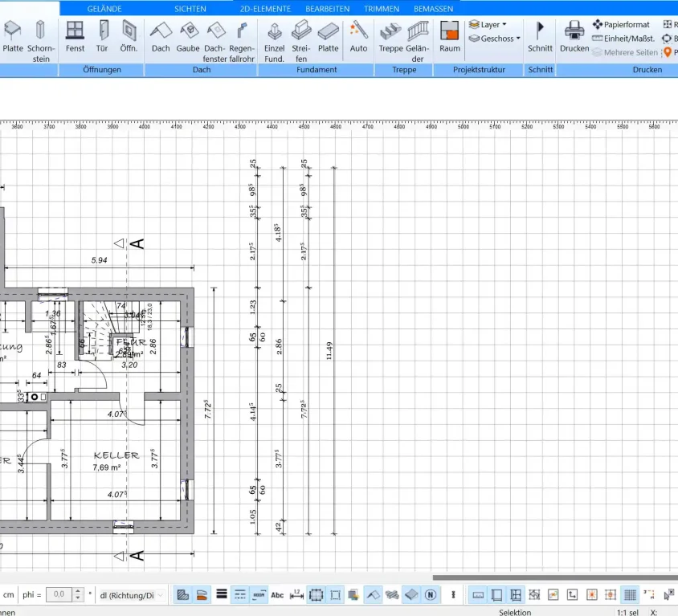Select the Geländer (railing) tool
Viewport: 678px width, 616px height.
pos(418,41)
